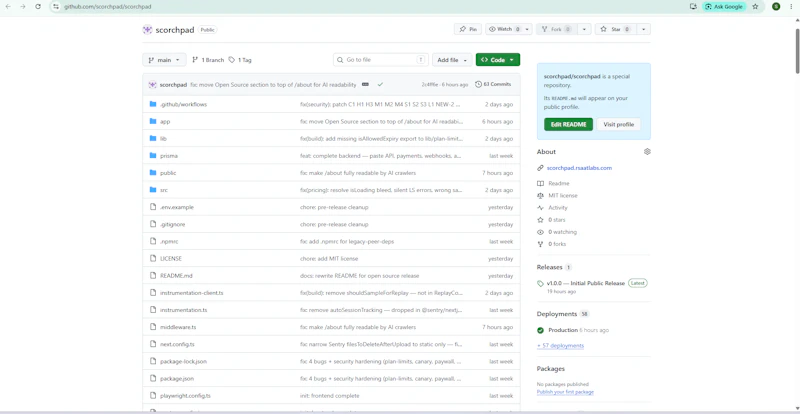
Task: Click the Edit README button
Action: [568, 125]
